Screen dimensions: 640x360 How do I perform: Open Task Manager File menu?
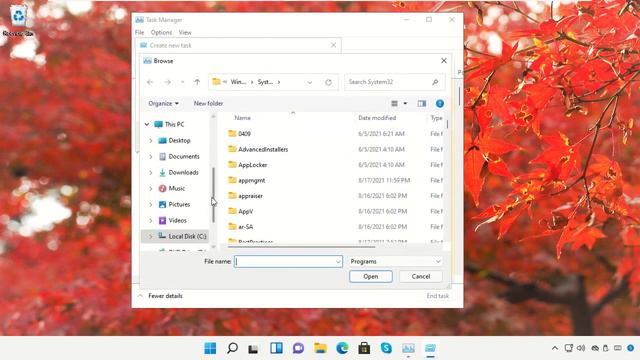(x=140, y=32)
